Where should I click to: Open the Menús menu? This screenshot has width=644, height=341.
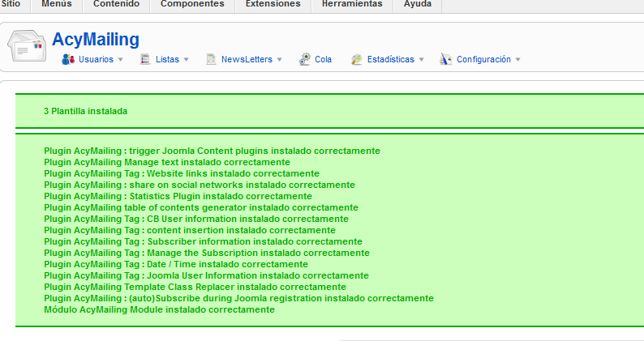tap(57, 4)
